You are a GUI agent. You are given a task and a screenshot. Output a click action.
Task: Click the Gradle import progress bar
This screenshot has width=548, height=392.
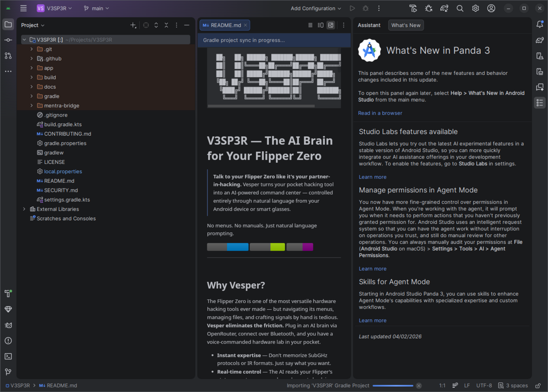pos(393,386)
